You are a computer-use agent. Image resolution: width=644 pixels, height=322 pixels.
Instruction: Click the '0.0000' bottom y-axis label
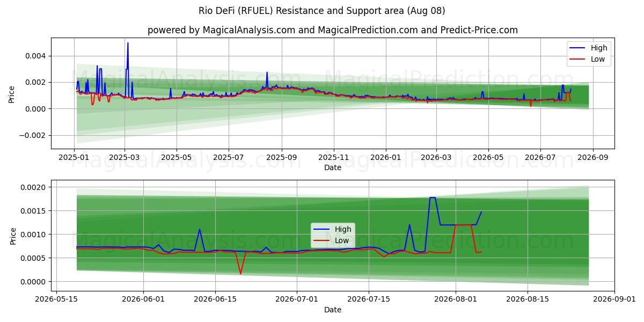34,282
